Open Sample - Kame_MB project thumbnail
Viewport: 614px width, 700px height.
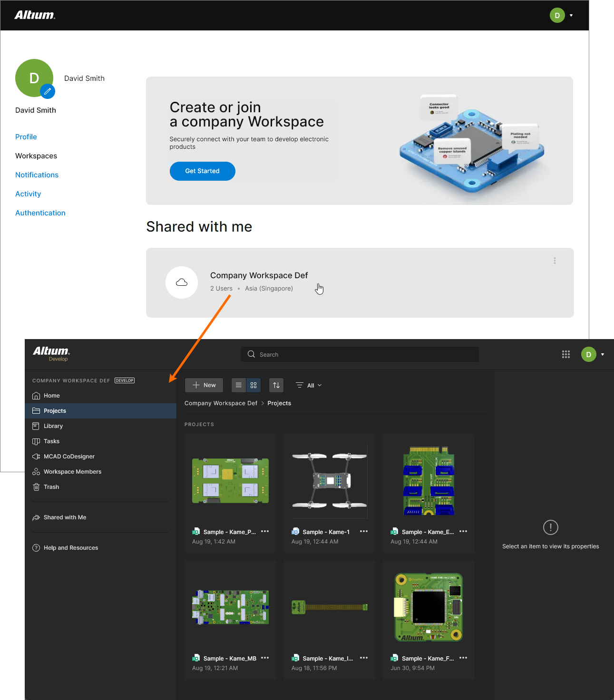click(x=230, y=607)
